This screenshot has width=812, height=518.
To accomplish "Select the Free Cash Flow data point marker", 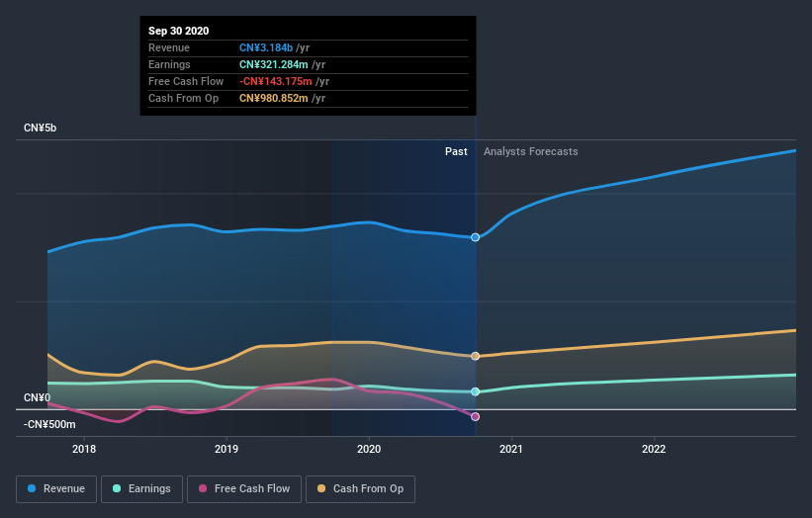I will click(475, 416).
